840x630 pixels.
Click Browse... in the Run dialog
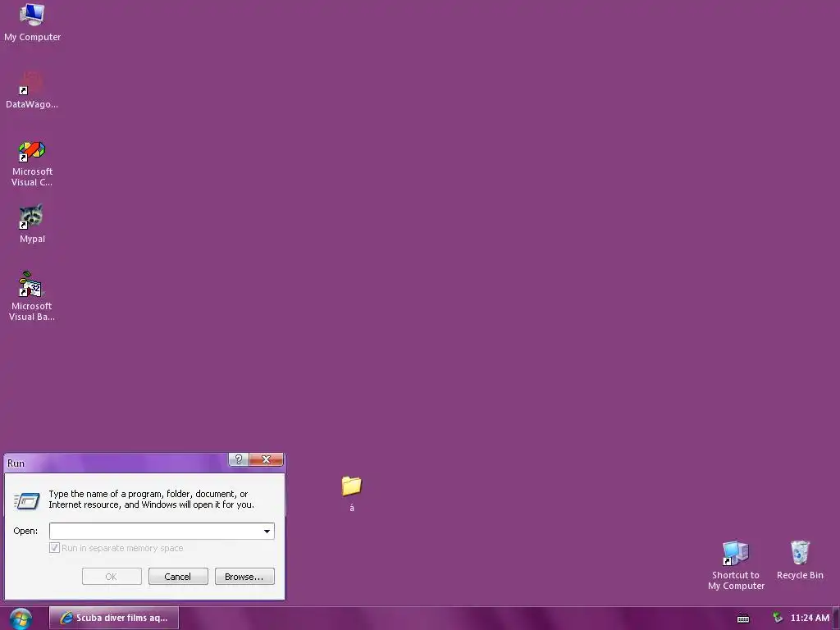pos(244,577)
